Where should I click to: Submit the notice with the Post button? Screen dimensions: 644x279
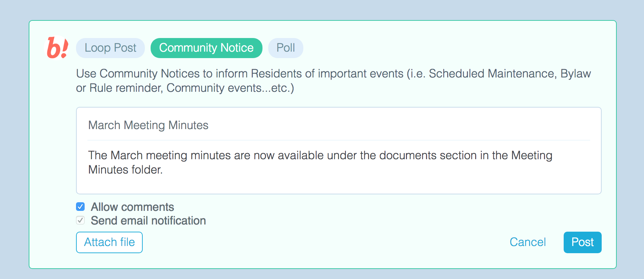pyautogui.click(x=582, y=242)
